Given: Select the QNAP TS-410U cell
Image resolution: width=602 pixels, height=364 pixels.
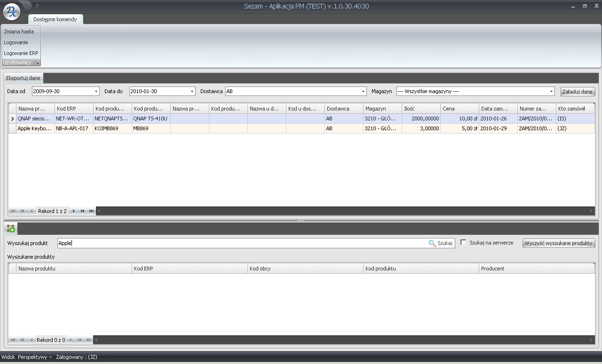Looking at the screenshot, I should point(151,119).
